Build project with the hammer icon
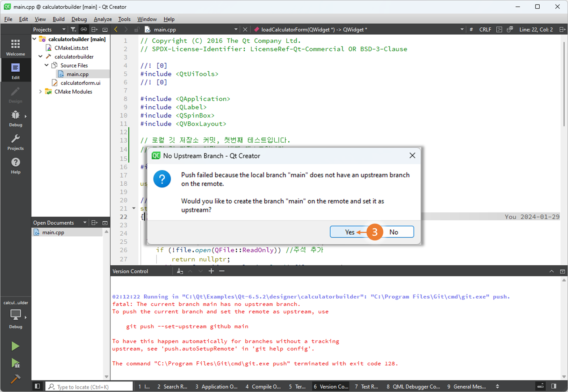 15,379
